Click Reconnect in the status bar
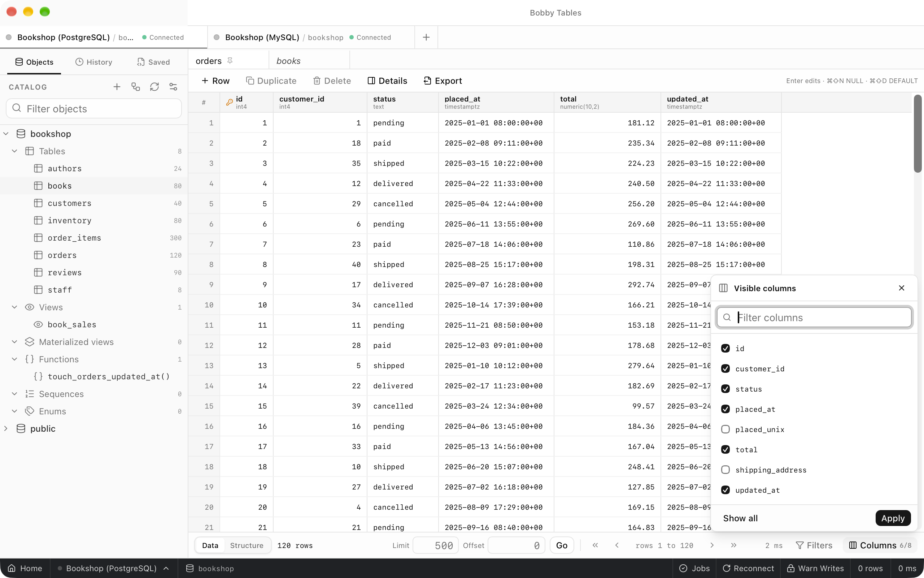Screen dimensions: 924x578 click(748, 568)
